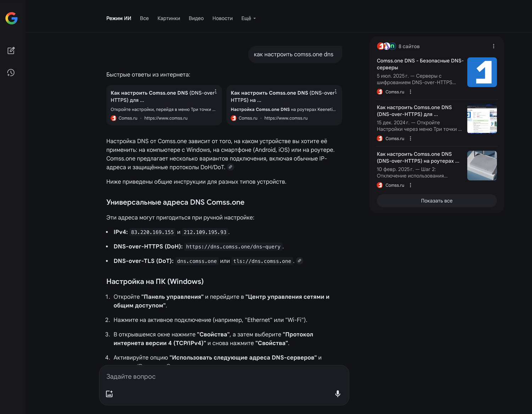Viewport: 532px width, 414px height.
Task: Open options for first quick answer card
Action: (216, 92)
